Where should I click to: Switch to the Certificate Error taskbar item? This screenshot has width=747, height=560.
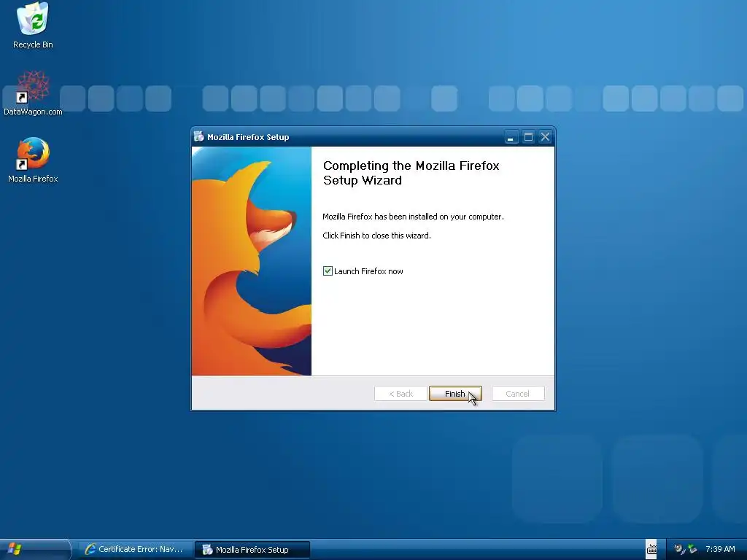[x=135, y=550]
